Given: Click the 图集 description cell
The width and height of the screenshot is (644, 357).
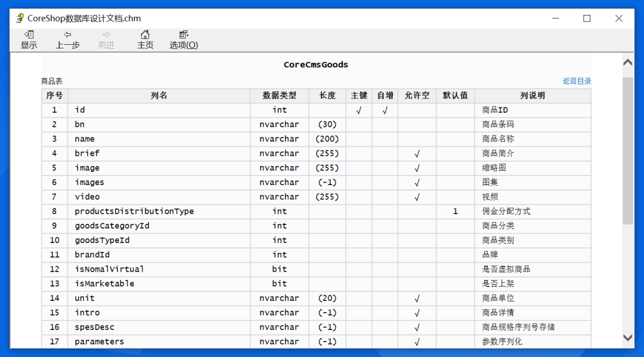Looking at the screenshot, I should (532, 182).
